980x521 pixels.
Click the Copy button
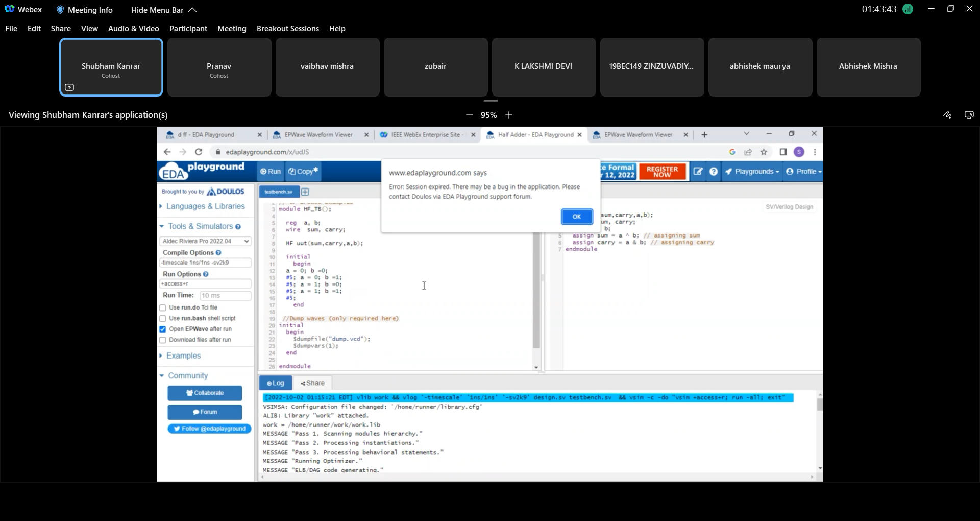tap(303, 172)
